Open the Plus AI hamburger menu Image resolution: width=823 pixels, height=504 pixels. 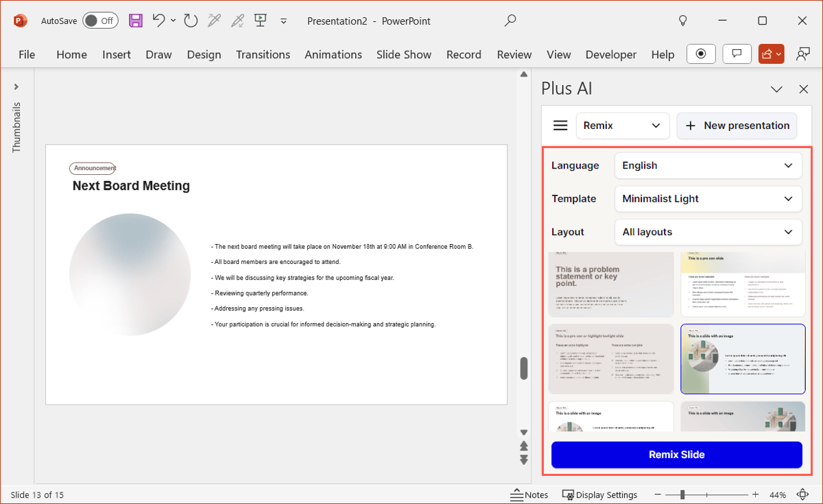(x=560, y=125)
